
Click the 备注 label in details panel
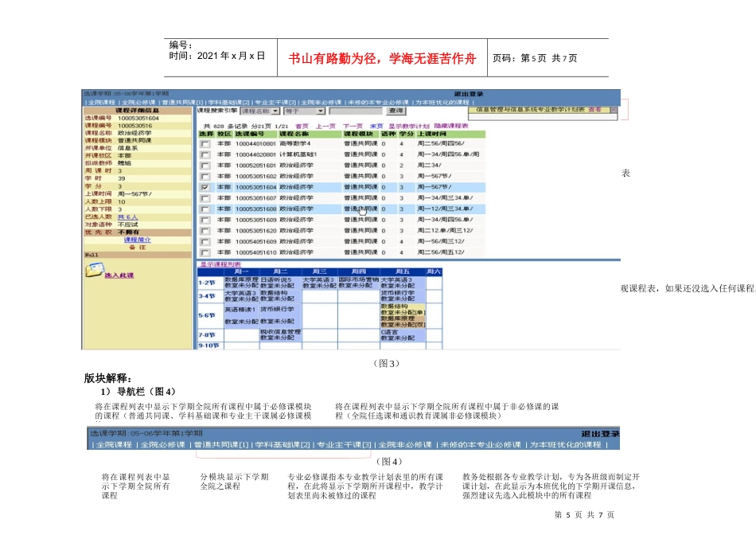[138, 248]
